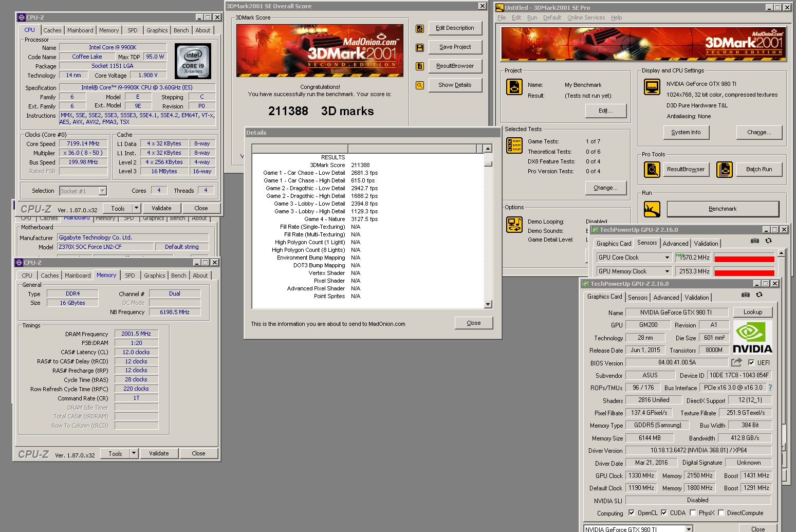Click the Batch Run icon in Pro Tools
Viewport: 796px width, 532px height.
click(725, 169)
